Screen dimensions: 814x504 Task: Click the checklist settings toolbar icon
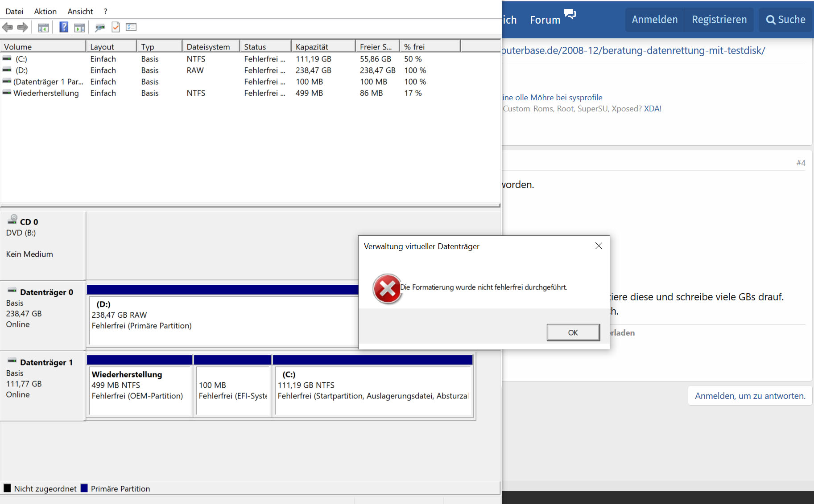131,27
